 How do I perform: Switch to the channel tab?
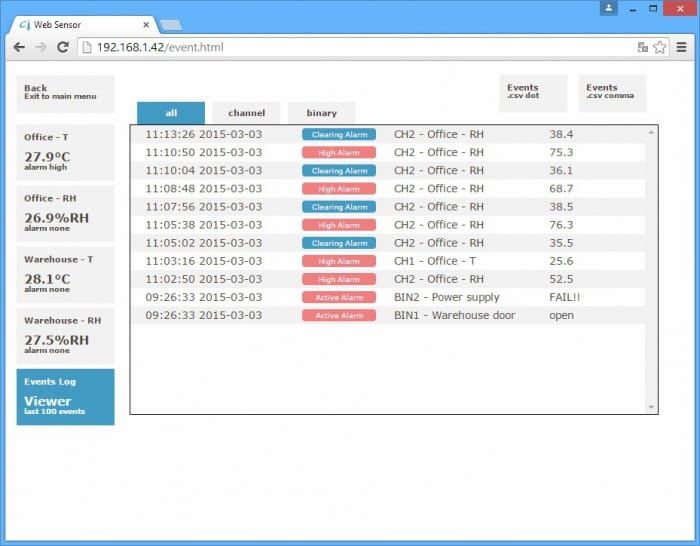pyautogui.click(x=246, y=113)
